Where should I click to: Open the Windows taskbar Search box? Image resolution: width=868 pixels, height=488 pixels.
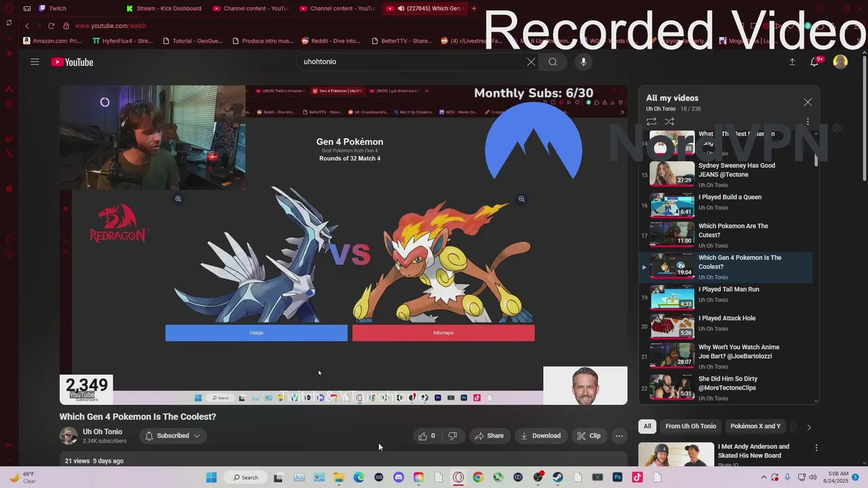(245, 477)
